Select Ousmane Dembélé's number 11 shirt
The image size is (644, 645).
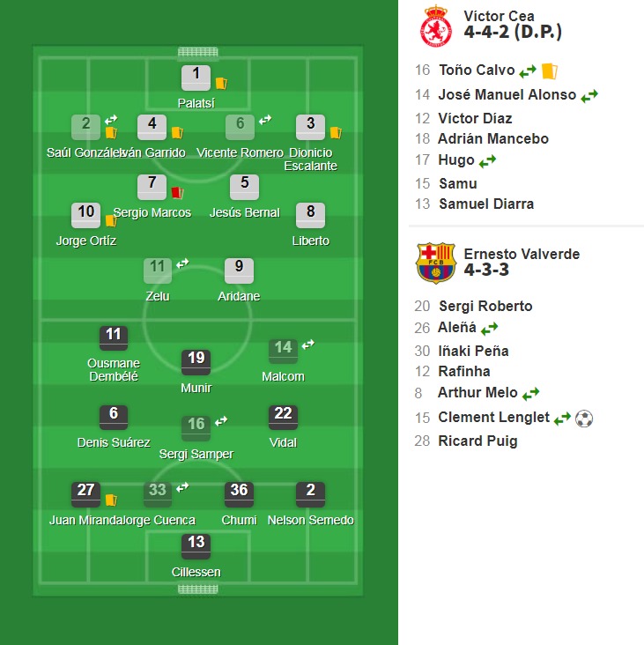pyautogui.click(x=114, y=338)
